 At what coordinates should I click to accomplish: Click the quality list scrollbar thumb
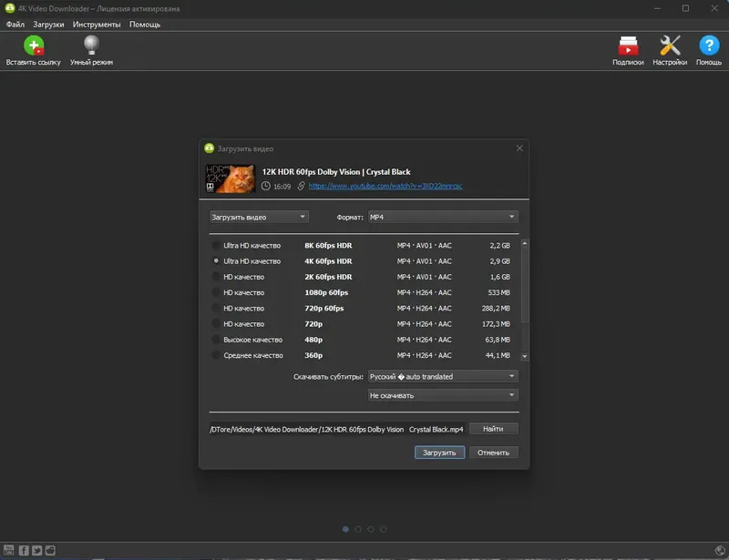pos(525,285)
